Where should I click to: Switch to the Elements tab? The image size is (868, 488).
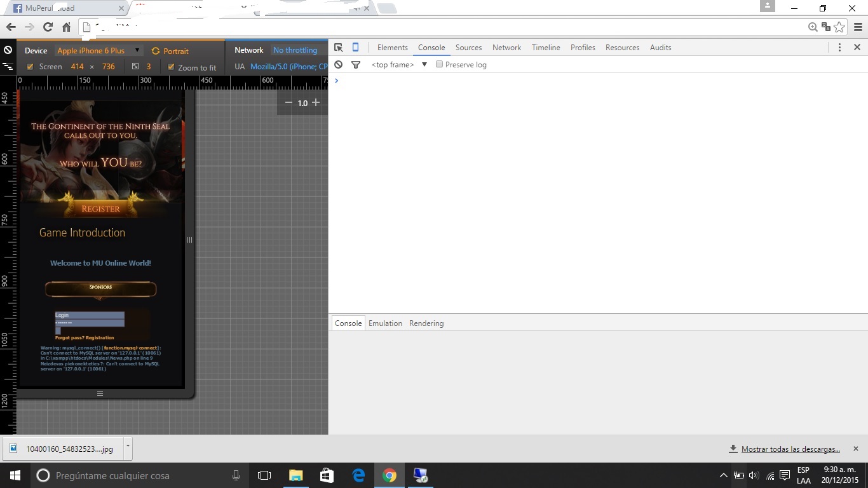(393, 48)
